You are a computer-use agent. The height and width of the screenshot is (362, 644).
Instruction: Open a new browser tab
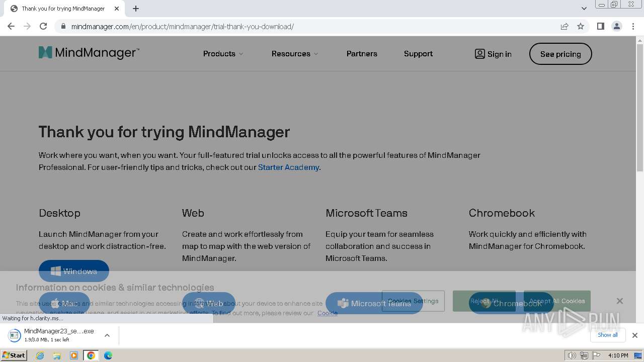(x=136, y=9)
